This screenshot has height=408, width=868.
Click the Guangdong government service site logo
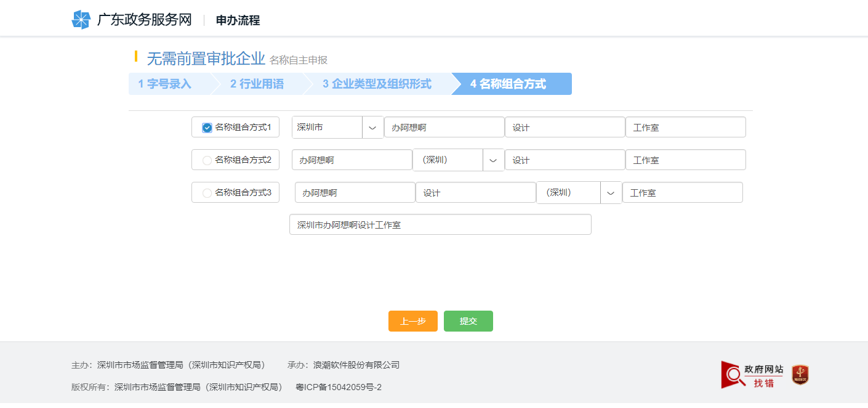click(x=81, y=20)
